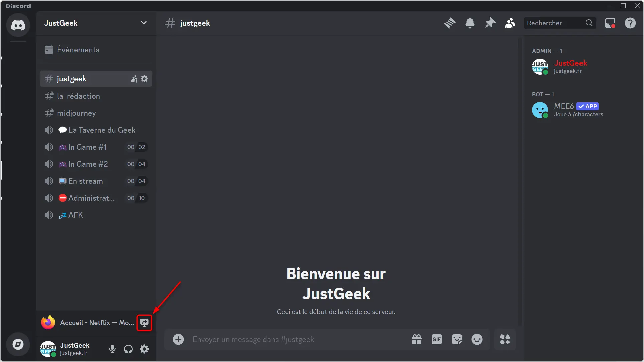The width and height of the screenshot is (644, 362).
Task: Join In Game #2 voice channel
Action: click(96, 164)
